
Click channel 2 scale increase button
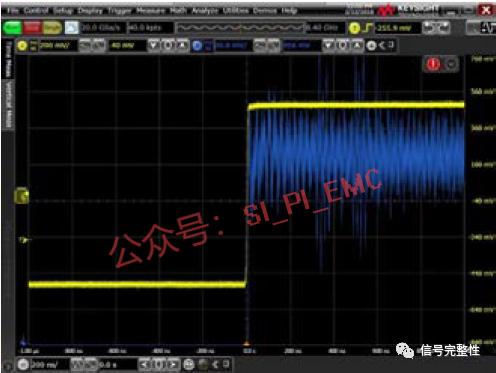tap(259, 45)
